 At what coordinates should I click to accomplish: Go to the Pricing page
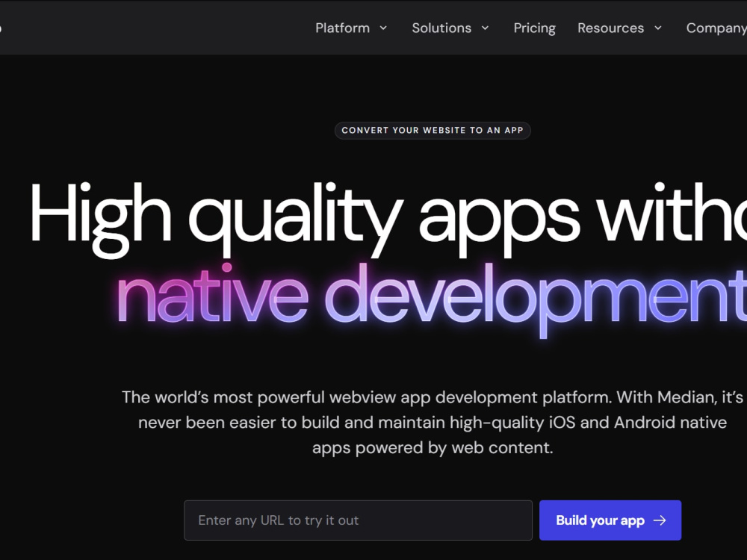click(535, 28)
